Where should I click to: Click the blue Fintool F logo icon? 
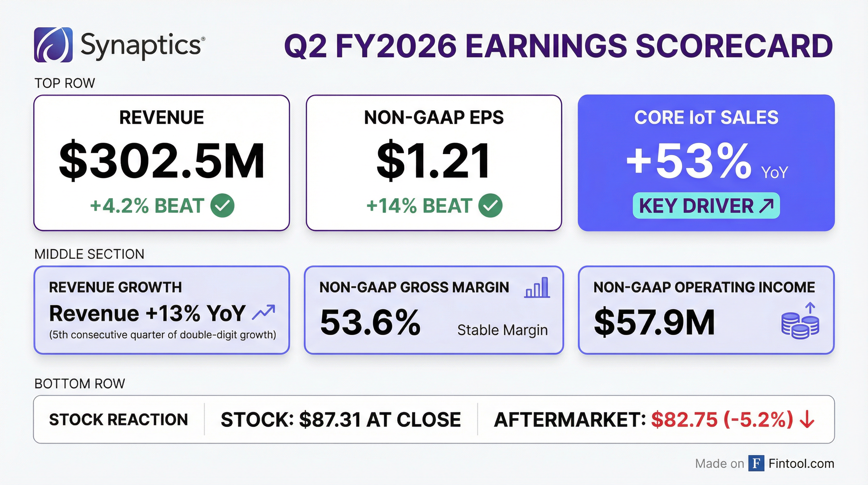pos(756,463)
